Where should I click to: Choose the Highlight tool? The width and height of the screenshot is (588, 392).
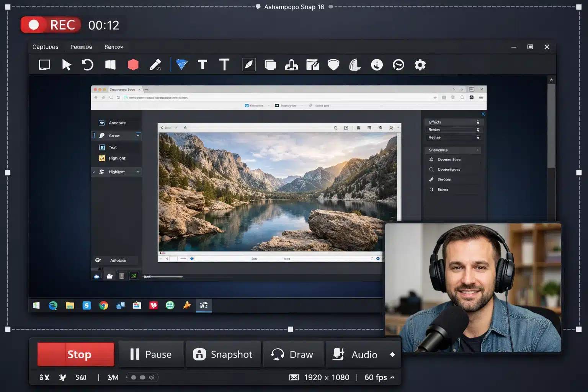tap(116, 158)
